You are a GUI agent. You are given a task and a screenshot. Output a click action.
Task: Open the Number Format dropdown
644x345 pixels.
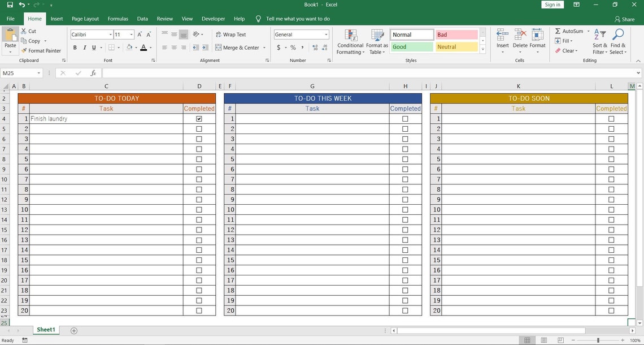click(326, 34)
